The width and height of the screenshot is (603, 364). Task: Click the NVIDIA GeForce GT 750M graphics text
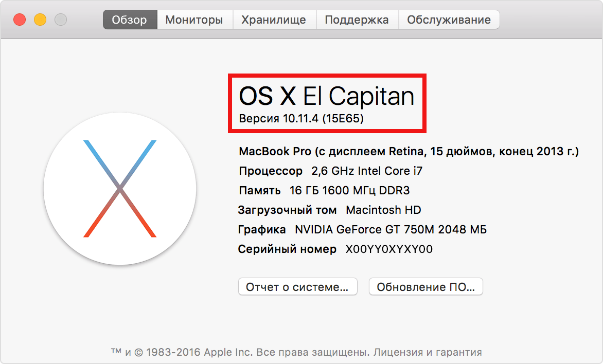(391, 229)
